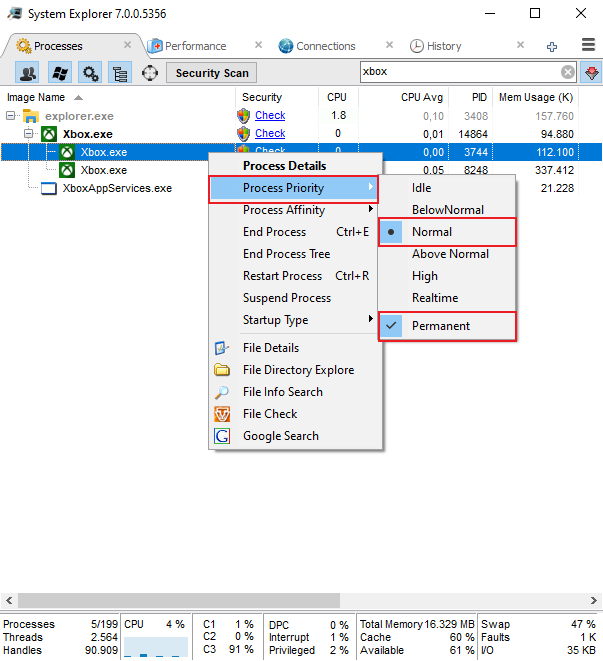Click the CPU usage graph in status bar
The image size is (603, 661).
156,647
